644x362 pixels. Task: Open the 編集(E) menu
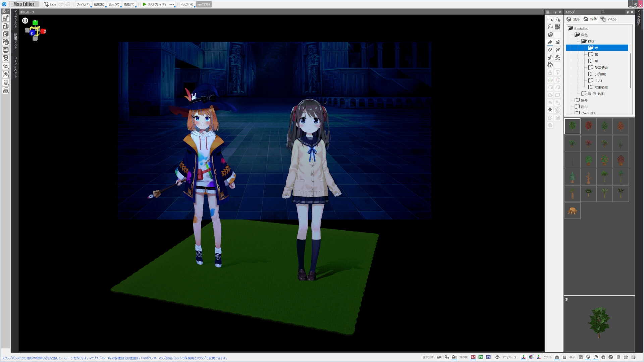coord(99,4)
